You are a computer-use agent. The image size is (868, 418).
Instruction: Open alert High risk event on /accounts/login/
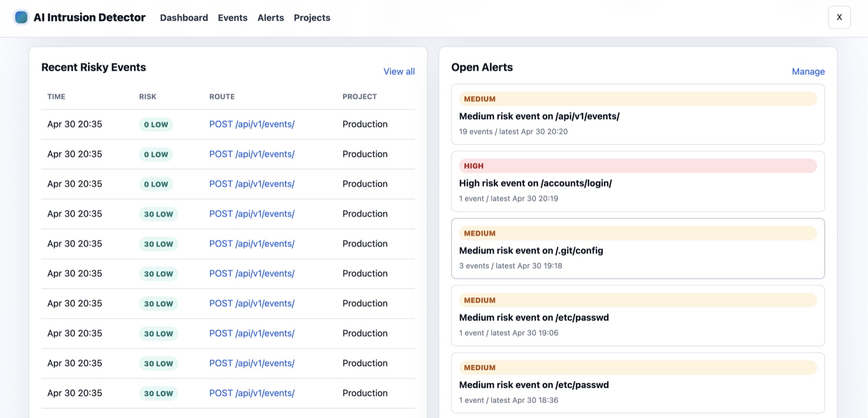click(638, 181)
